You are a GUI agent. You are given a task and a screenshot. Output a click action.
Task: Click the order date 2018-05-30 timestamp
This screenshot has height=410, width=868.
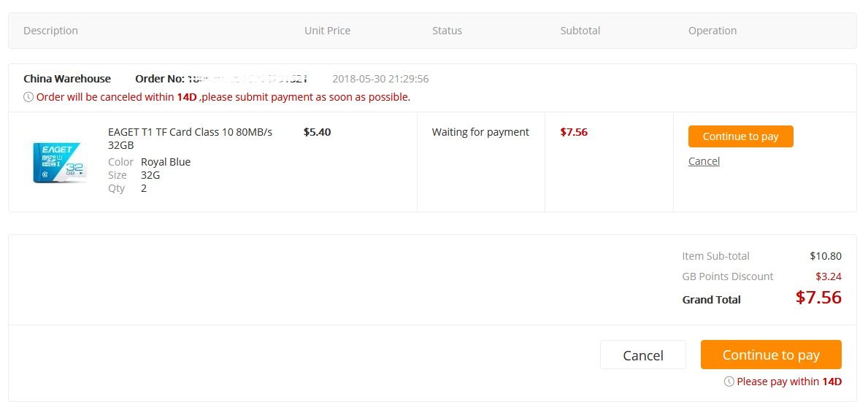[x=380, y=79]
